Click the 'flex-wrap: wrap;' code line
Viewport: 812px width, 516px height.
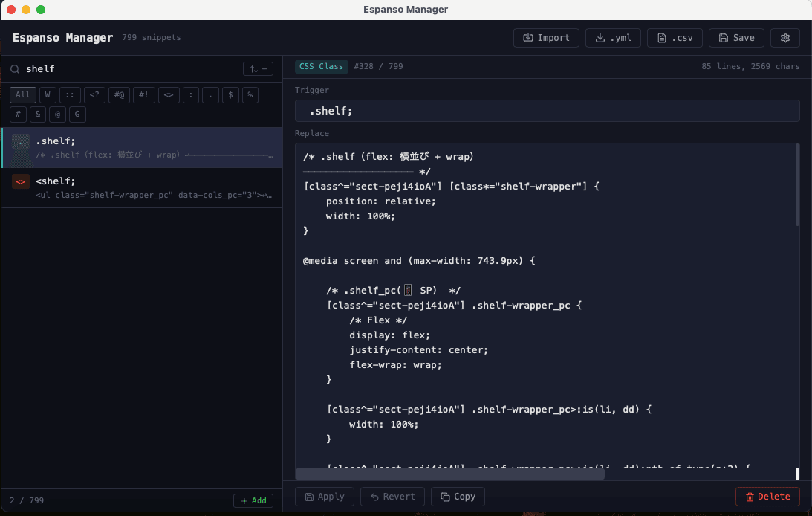tap(395, 365)
